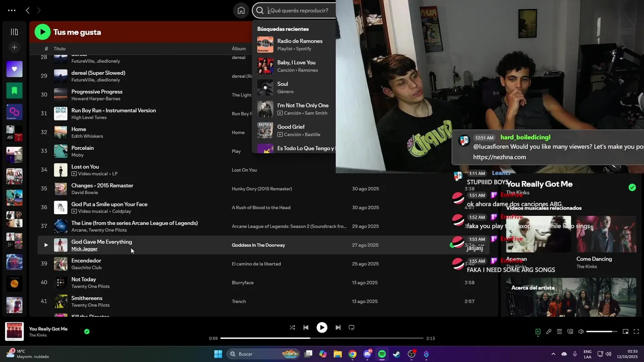
Task: Open the Copilot icon in the taskbar
Action: coord(323,354)
